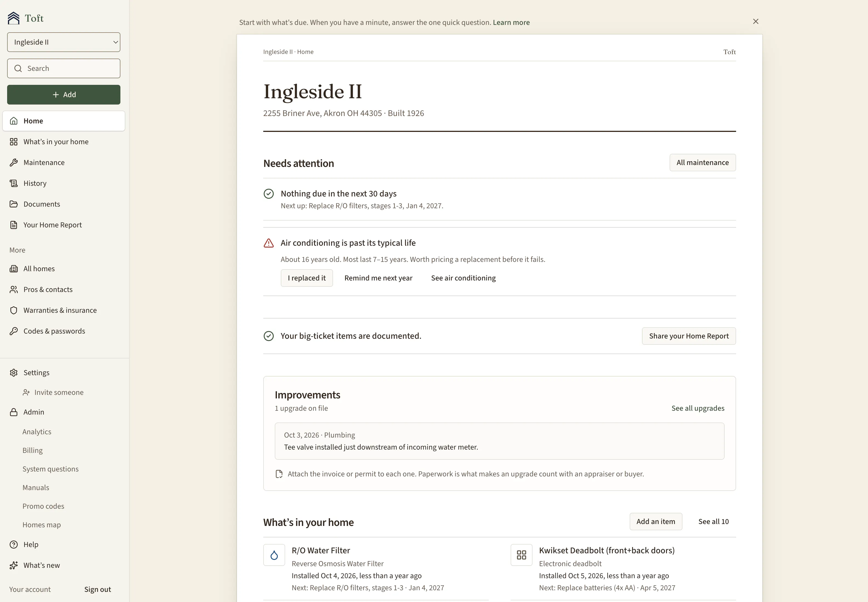This screenshot has height=602, width=868.
Task: Focus the Search input field
Action: coord(64,68)
